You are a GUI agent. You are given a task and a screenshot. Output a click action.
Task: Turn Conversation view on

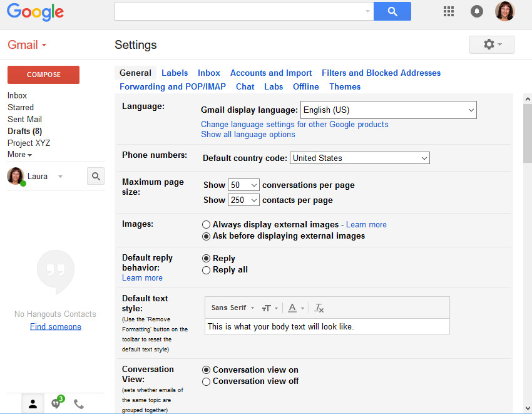(x=206, y=370)
